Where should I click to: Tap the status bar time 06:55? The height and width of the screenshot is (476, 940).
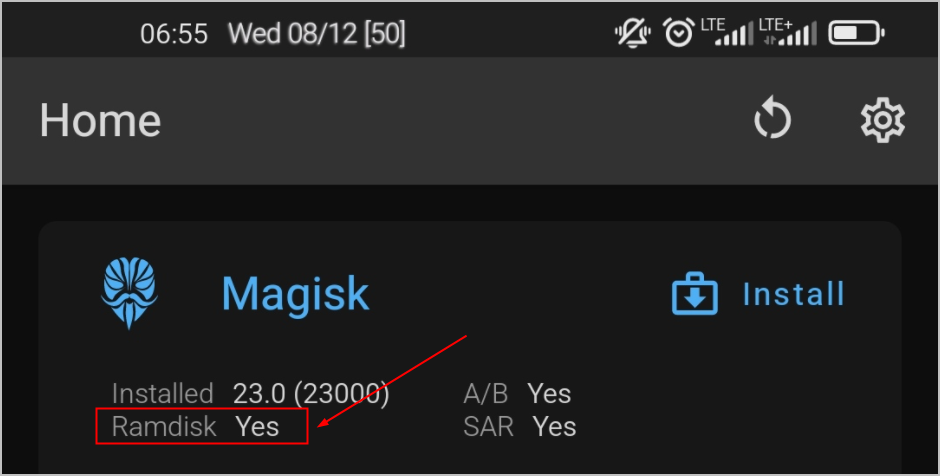[174, 34]
